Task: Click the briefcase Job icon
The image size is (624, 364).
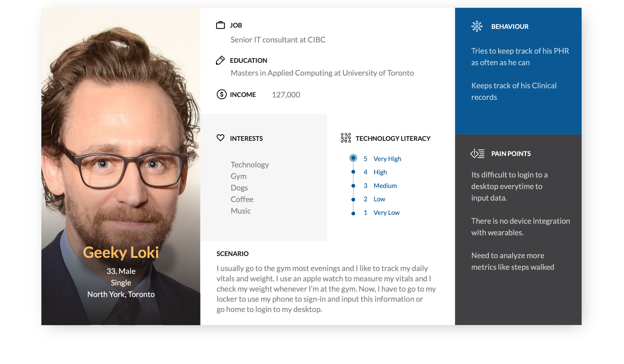Action: [x=220, y=25]
